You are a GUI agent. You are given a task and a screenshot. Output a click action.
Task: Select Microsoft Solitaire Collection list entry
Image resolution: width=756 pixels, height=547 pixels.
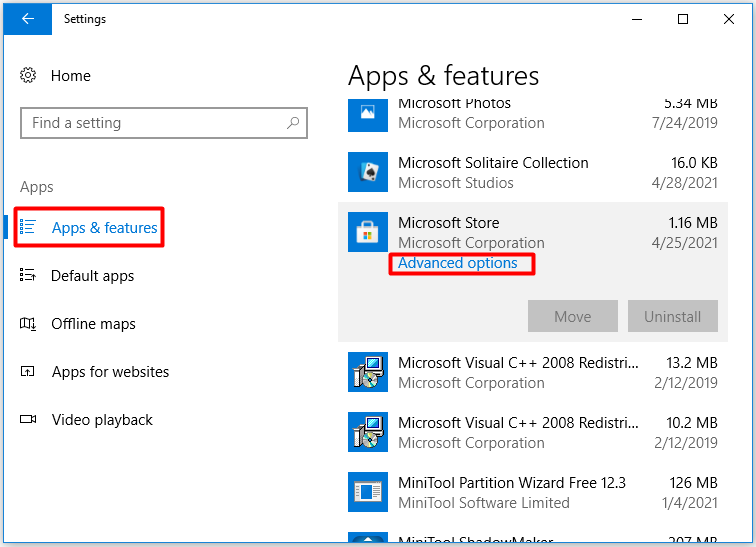[x=533, y=172]
